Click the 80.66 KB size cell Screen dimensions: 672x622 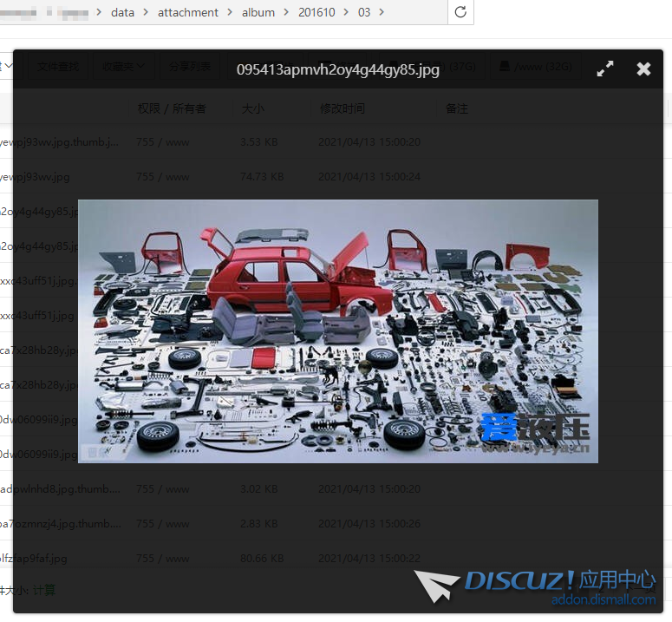point(262,558)
